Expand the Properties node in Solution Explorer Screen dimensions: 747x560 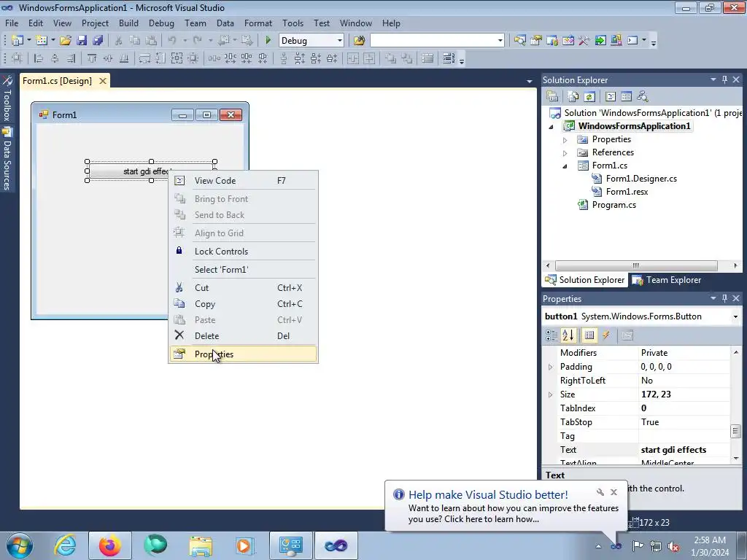point(565,140)
